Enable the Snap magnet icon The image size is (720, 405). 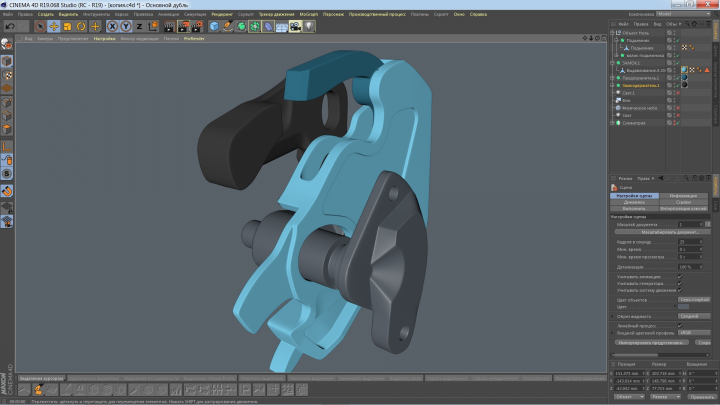6,191
